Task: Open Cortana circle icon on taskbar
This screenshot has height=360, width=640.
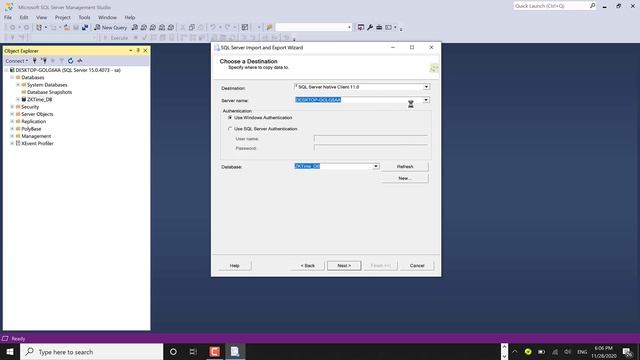Action: pos(173,351)
